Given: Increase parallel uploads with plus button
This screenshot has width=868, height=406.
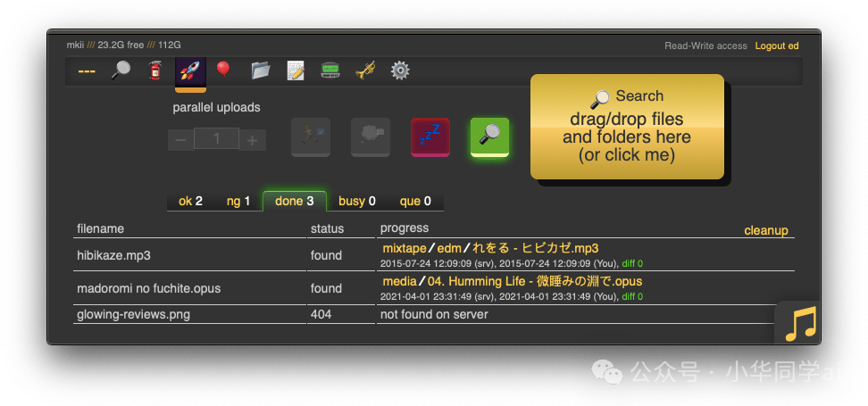Looking at the screenshot, I should click(x=253, y=140).
